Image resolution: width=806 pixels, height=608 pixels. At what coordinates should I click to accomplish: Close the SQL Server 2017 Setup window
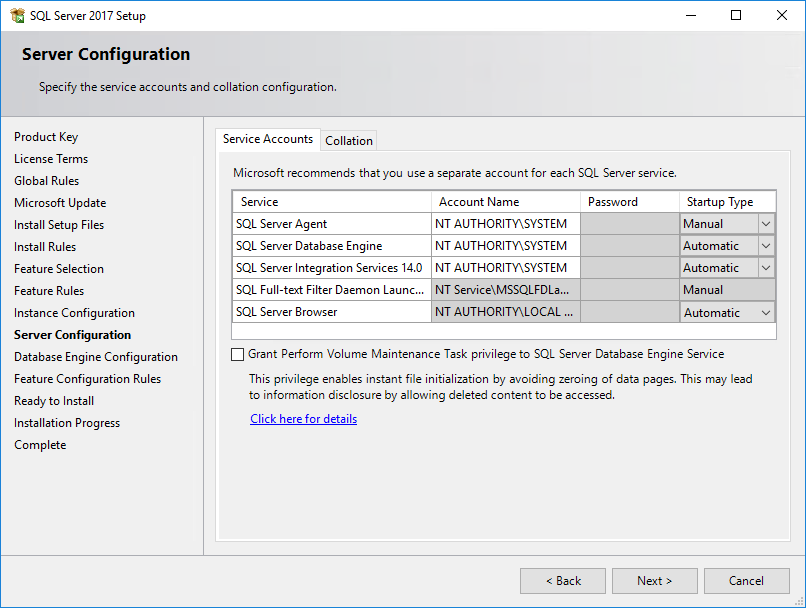[782, 15]
